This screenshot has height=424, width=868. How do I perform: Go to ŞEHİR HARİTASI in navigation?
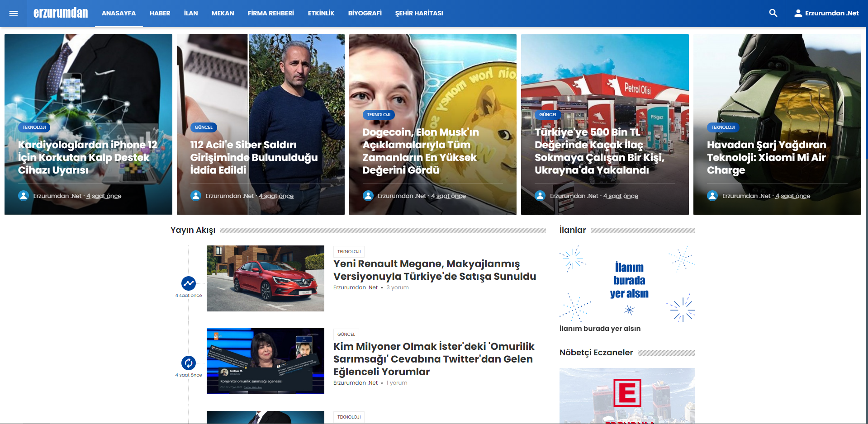click(419, 13)
